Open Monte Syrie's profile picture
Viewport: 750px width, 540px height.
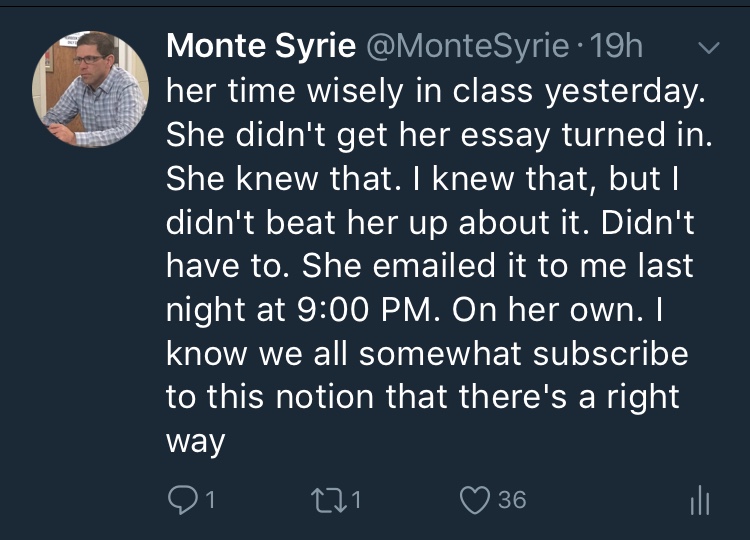(91, 89)
